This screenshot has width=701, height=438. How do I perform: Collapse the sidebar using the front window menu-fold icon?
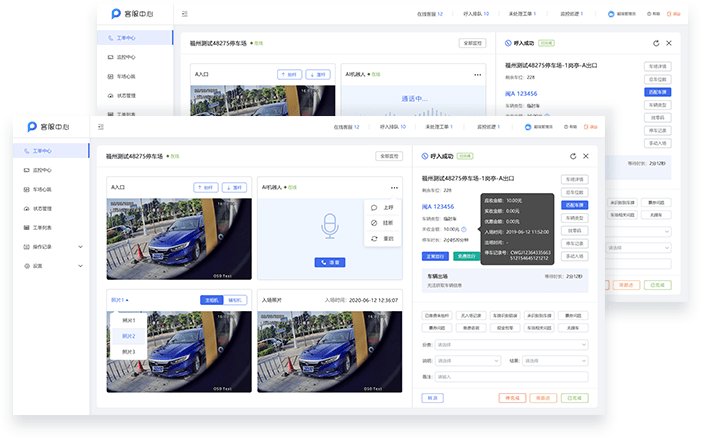tap(101, 127)
